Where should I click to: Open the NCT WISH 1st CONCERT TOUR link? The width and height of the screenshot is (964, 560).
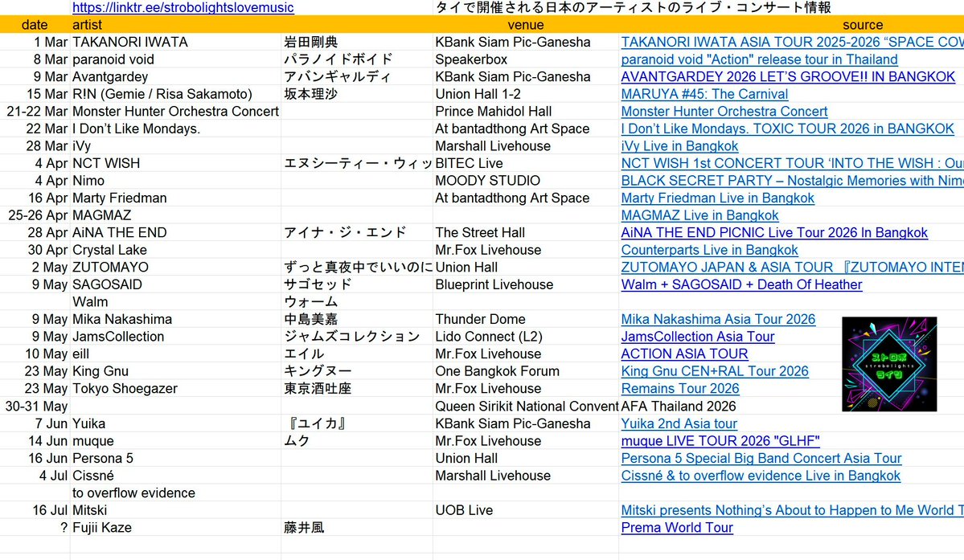click(788, 163)
